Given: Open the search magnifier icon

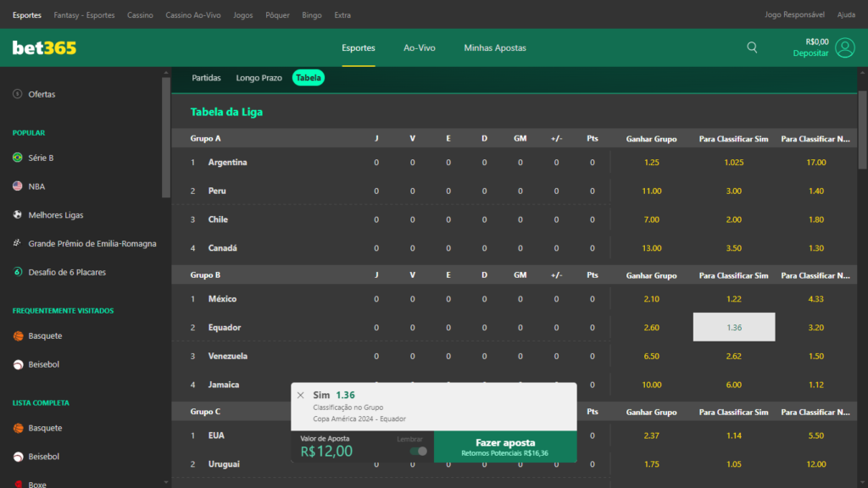Looking at the screenshot, I should [752, 47].
